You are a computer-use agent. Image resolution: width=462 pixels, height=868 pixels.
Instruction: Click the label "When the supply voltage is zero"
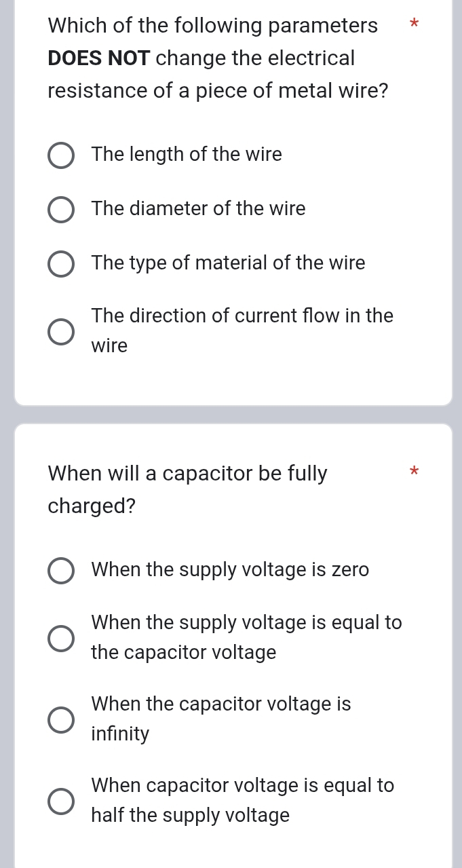(x=230, y=570)
